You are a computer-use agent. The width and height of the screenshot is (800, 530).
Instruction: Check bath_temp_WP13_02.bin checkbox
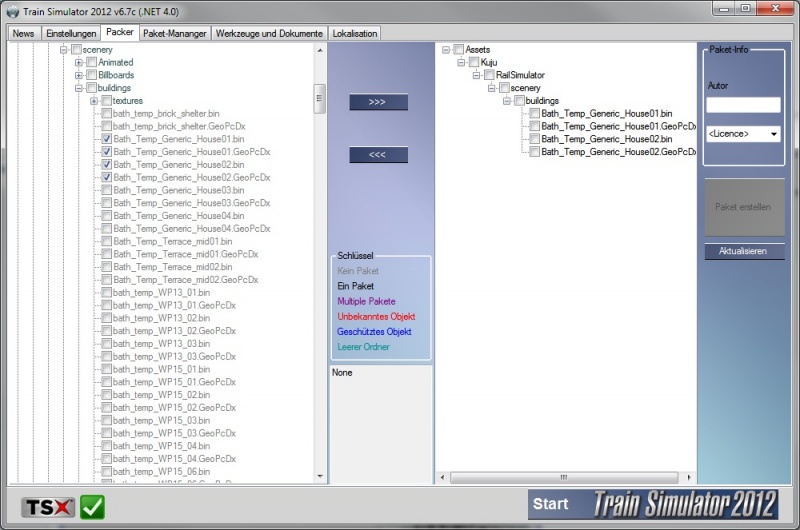[107, 318]
